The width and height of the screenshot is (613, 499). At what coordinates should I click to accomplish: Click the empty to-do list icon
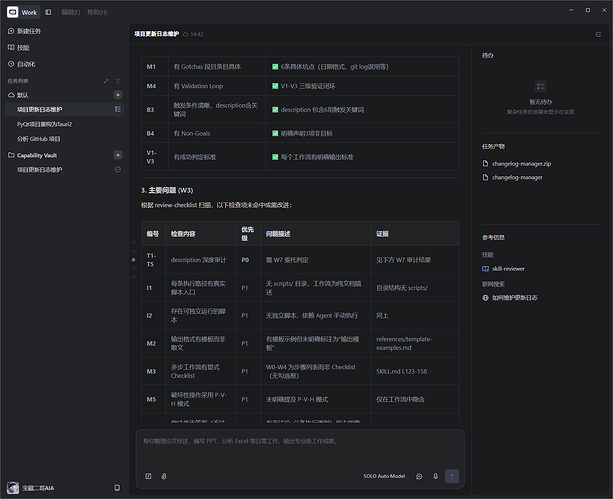(x=540, y=86)
